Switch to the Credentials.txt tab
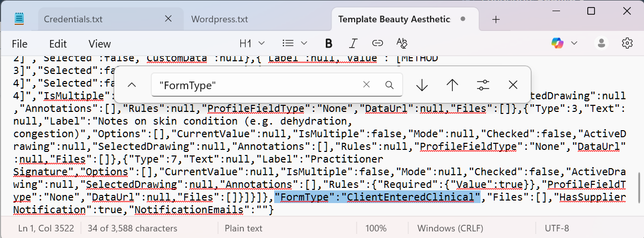This screenshot has height=238, width=644. click(x=73, y=19)
